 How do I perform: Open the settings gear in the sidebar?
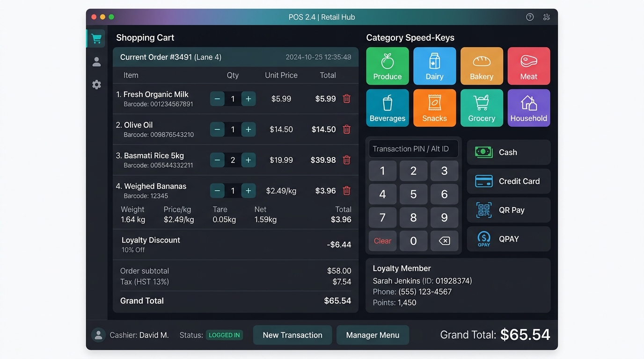(96, 85)
